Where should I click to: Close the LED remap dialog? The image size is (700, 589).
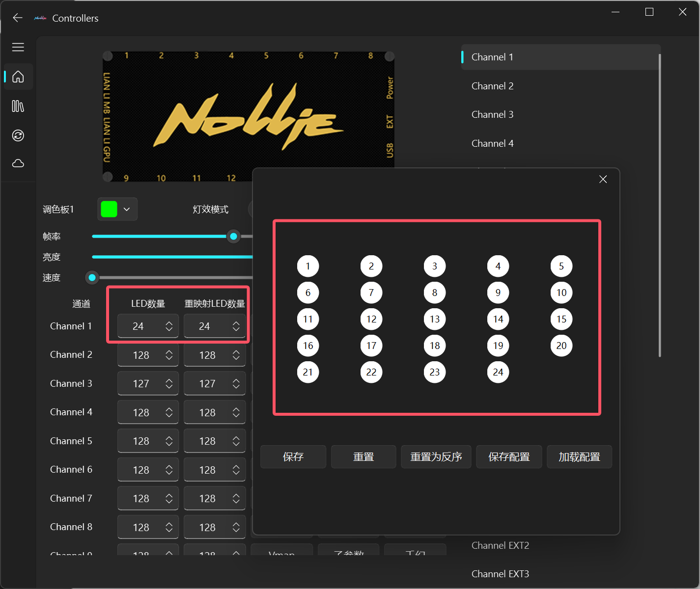click(x=603, y=179)
